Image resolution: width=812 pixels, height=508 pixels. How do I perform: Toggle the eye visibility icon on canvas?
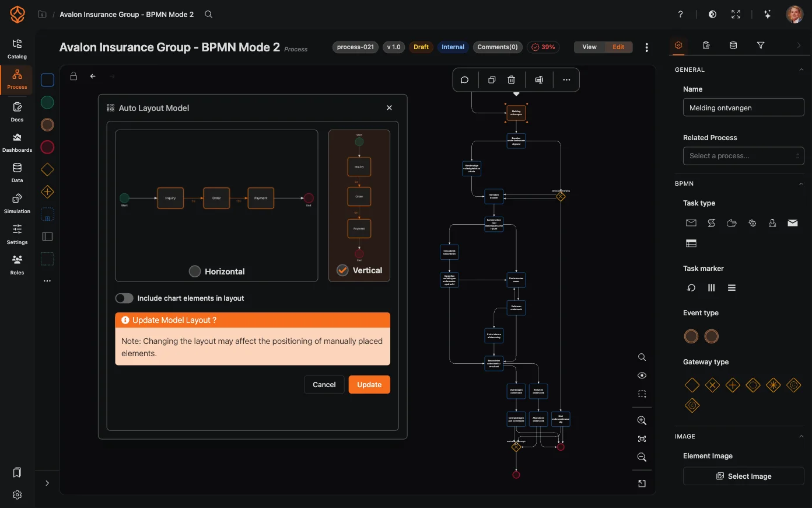pyautogui.click(x=642, y=375)
